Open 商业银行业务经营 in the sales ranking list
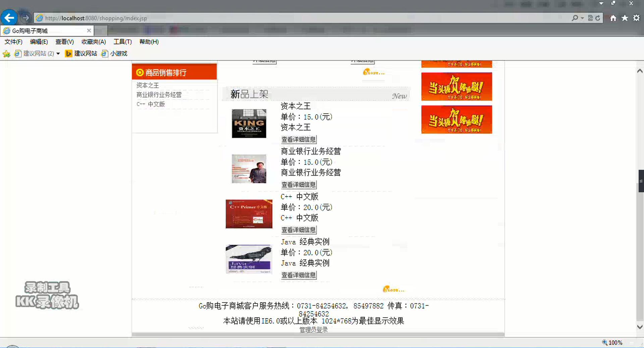Viewport: 644px width, 348px height. [159, 95]
